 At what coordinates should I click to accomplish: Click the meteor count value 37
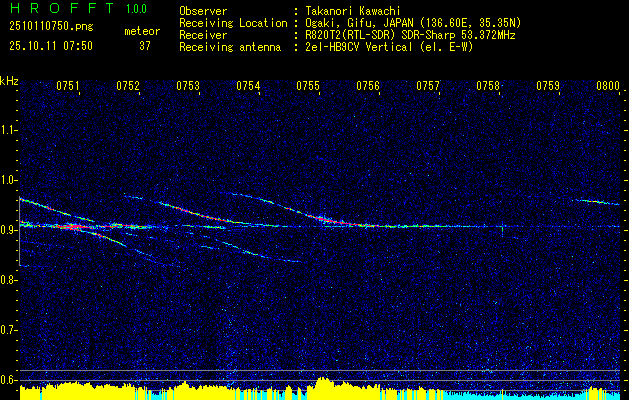(144, 46)
